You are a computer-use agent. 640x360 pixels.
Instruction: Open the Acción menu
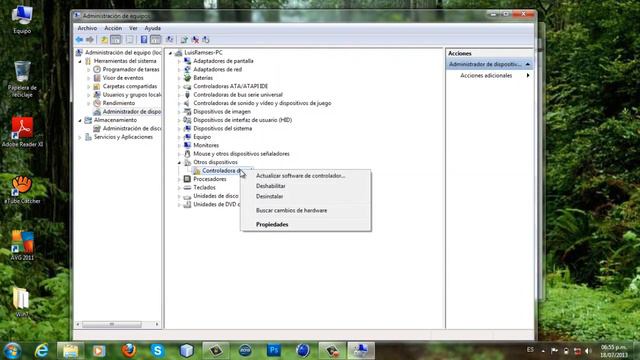113,28
